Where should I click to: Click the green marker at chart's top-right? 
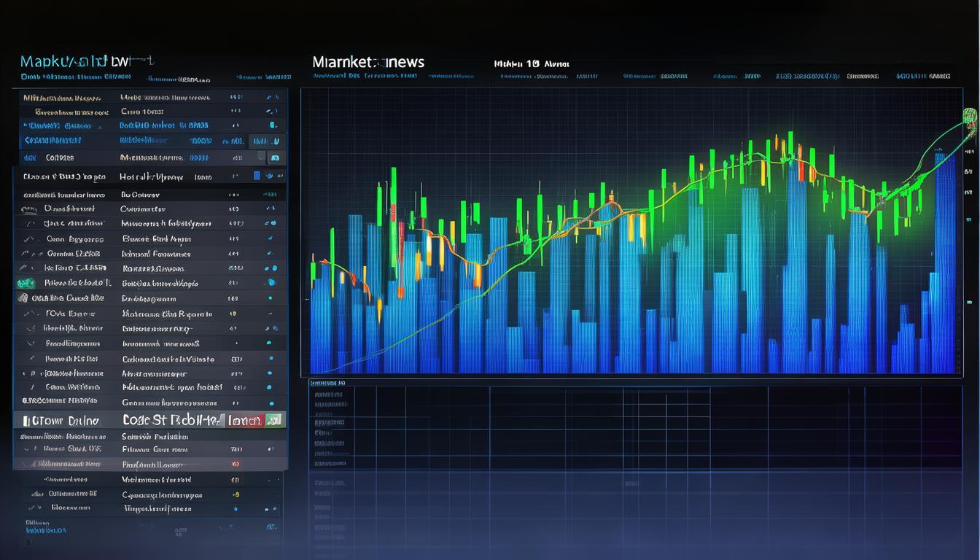pos(970,115)
